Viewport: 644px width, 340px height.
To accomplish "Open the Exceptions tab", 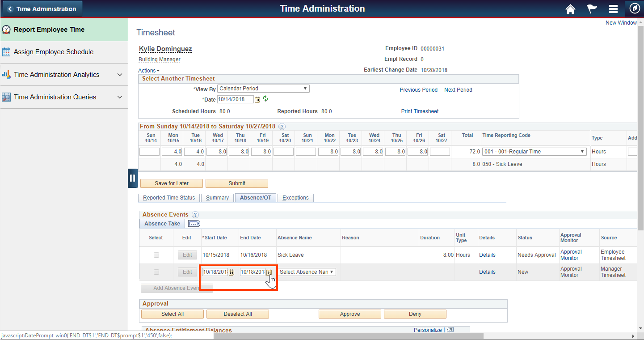I will point(295,197).
